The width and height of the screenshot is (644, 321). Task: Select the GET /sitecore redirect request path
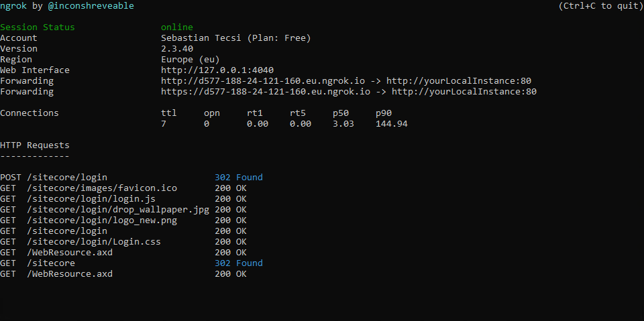click(x=51, y=263)
